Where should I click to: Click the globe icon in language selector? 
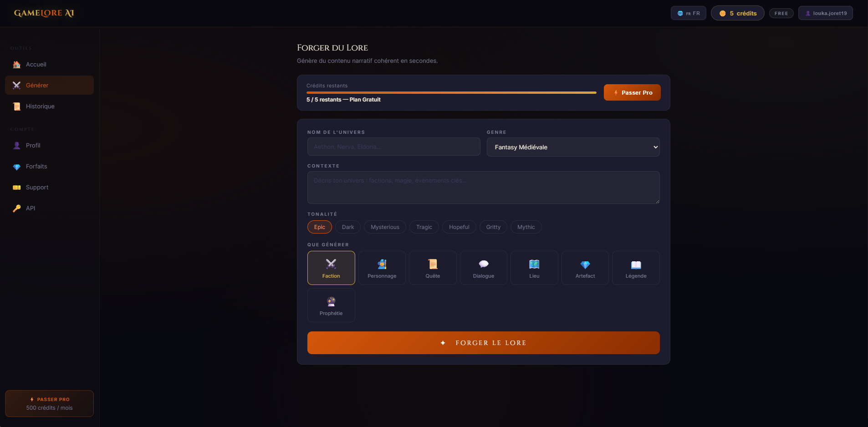click(x=680, y=14)
